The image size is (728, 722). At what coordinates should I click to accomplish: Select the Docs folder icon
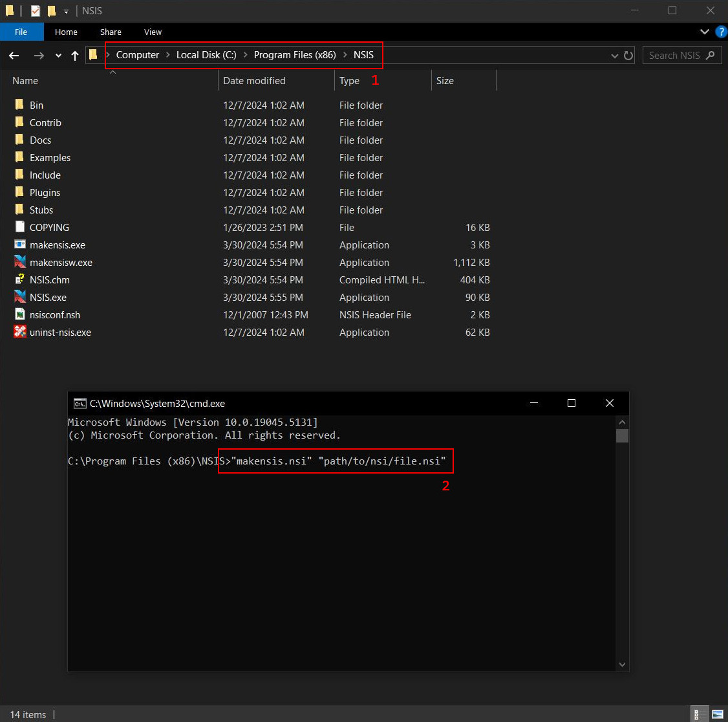click(x=19, y=139)
